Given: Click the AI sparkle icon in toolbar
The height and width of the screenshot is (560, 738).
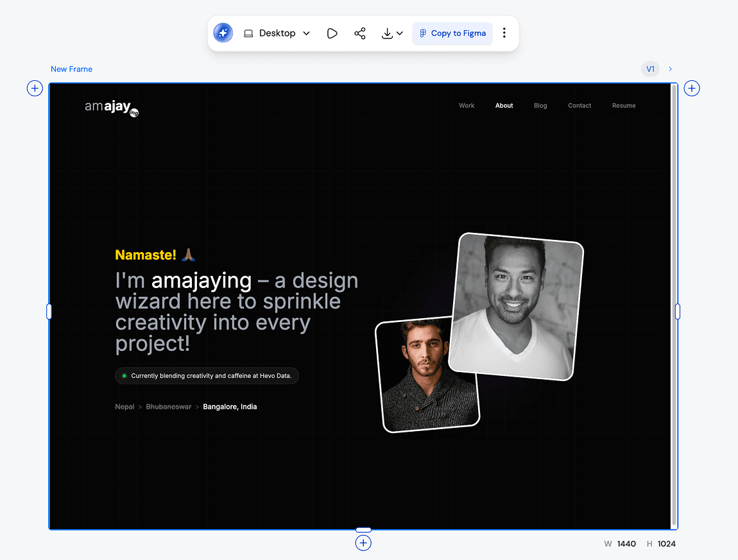Looking at the screenshot, I should tap(223, 33).
